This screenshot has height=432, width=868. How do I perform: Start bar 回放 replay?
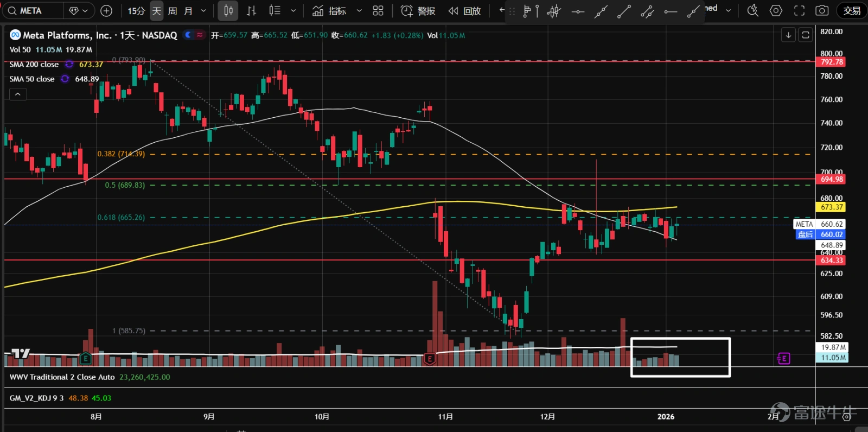coord(465,10)
